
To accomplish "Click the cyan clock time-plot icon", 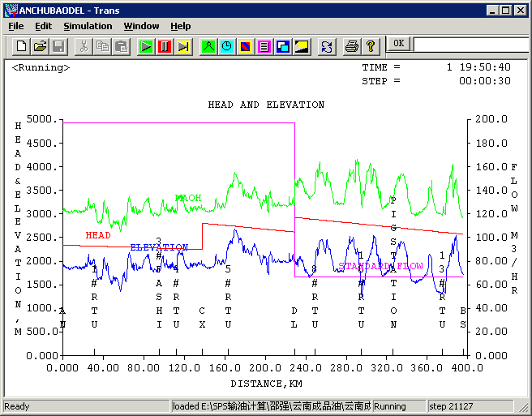I will [x=227, y=46].
